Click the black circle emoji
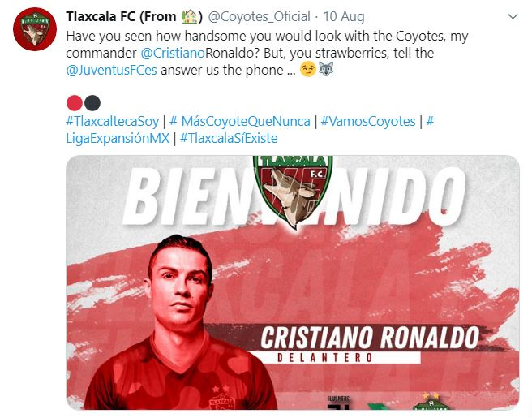This screenshot has width=532, height=418. click(x=92, y=103)
